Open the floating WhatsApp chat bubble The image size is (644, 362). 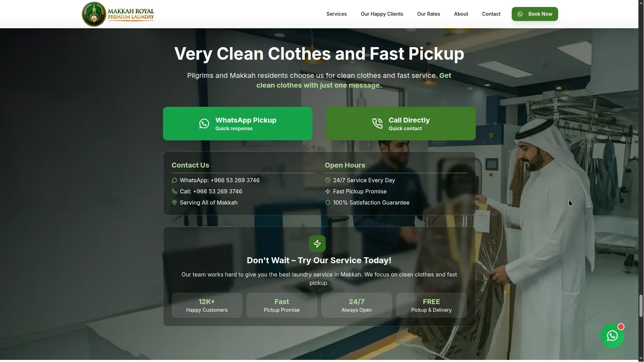tap(612, 336)
